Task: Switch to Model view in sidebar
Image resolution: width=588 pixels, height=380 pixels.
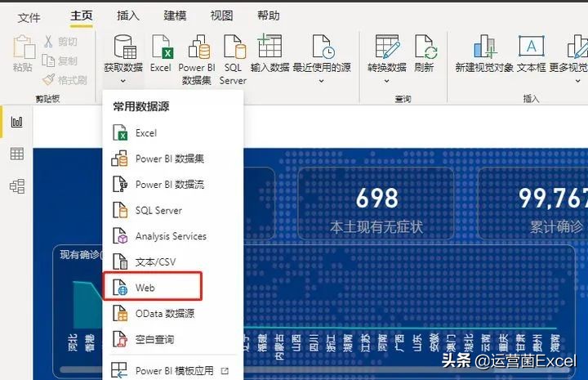Action: point(17,186)
